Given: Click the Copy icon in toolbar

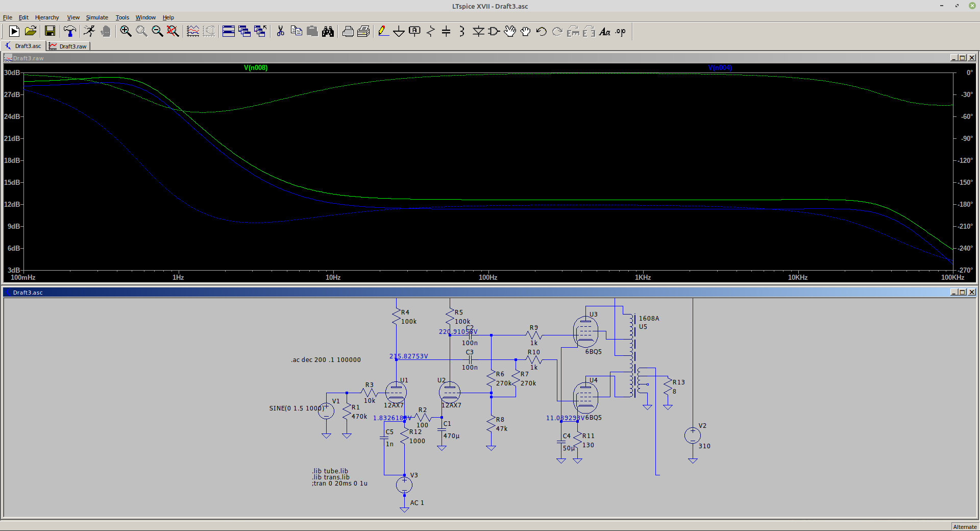Looking at the screenshot, I should click(296, 32).
